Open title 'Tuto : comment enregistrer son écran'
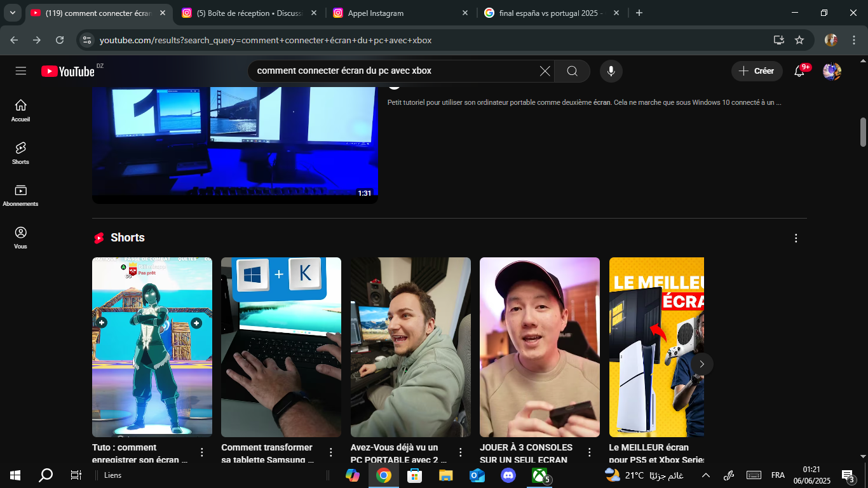Screen dimensions: 868x488 pyautogui.click(x=141, y=454)
